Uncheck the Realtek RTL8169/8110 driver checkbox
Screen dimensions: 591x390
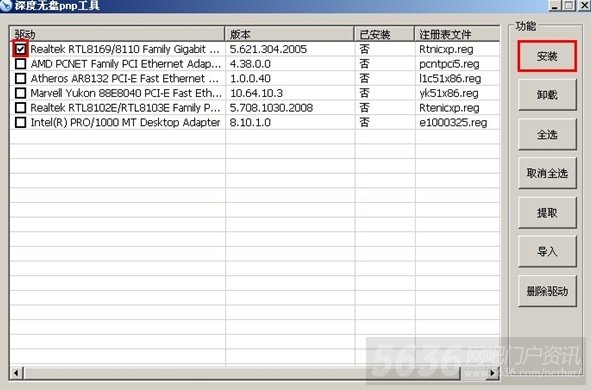pyautogui.click(x=20, y=49)
